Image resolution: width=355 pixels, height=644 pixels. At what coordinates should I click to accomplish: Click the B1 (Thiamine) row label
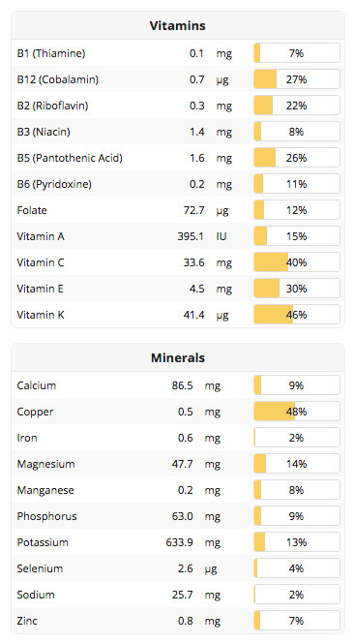(51, 53)
